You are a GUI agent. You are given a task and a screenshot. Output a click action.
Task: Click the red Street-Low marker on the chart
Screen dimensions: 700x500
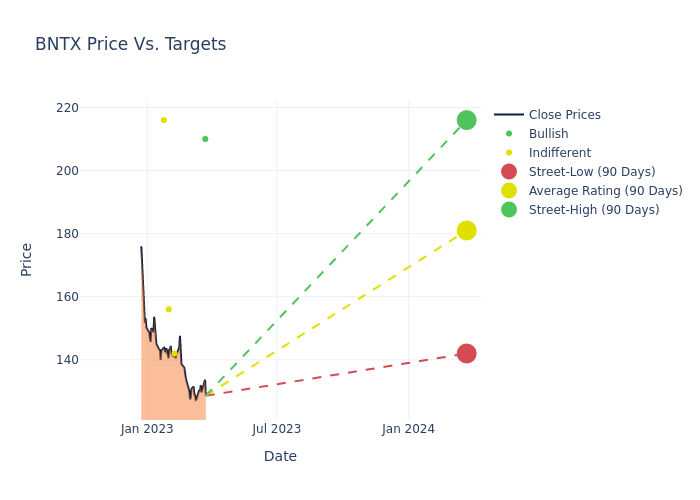pyautogui.click(x=466, y=353)
